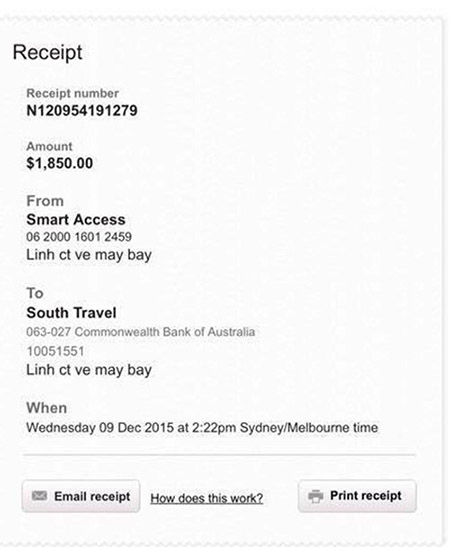Click the "From" section label
This screenshot has height=547, width=450.
pyautogui.click(x=45, y=201)
